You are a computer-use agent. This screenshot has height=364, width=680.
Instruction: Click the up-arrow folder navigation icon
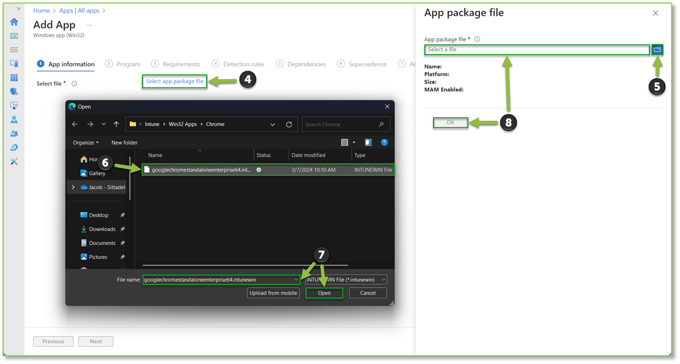(116, 125)
